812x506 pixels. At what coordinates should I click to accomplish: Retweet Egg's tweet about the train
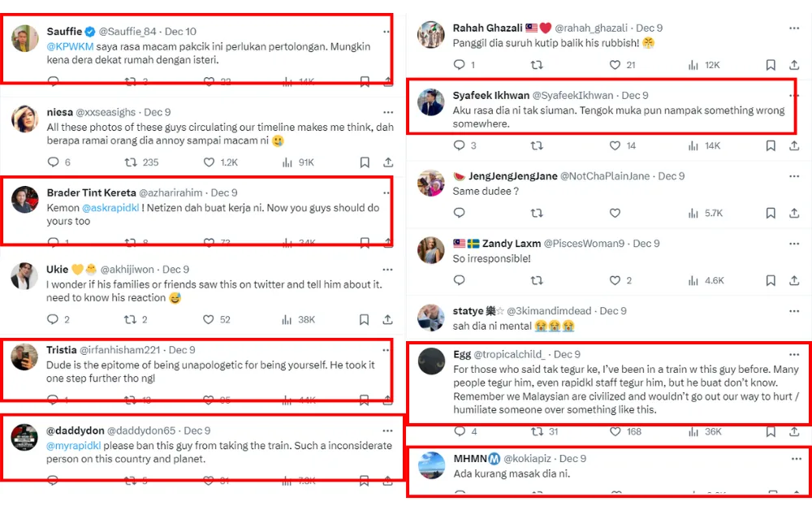[536, 432]
